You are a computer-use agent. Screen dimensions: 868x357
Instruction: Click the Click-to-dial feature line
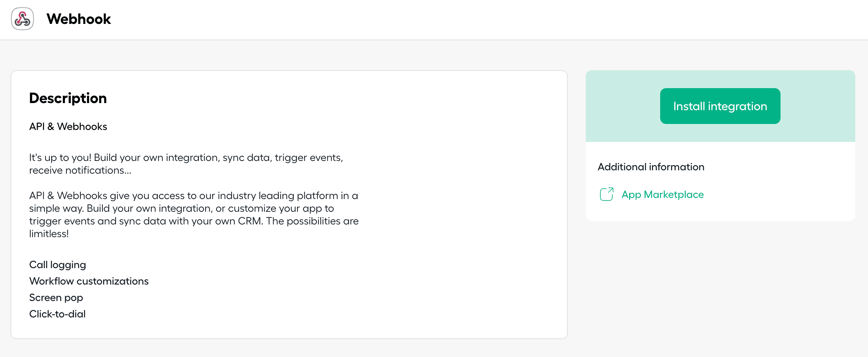58,314
